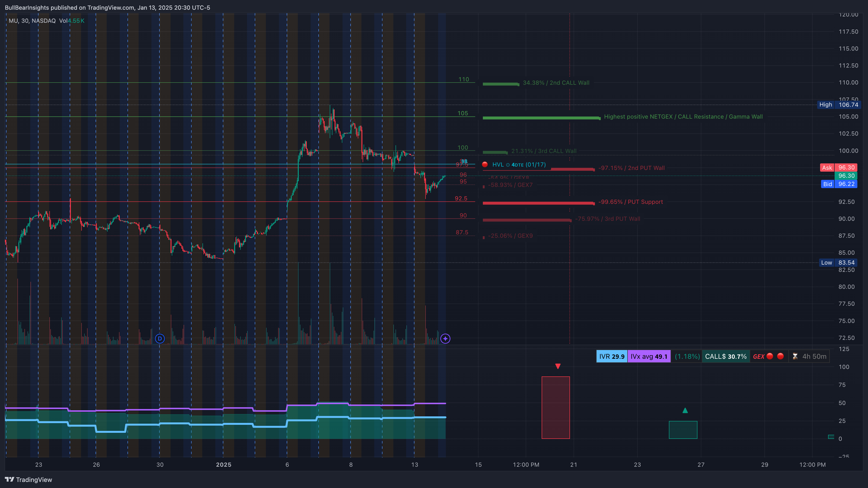The width and height of the screenshot is (868, 488).
Task: Select the CALL$ 30.7% badge
Action: [x=726, y=357]
